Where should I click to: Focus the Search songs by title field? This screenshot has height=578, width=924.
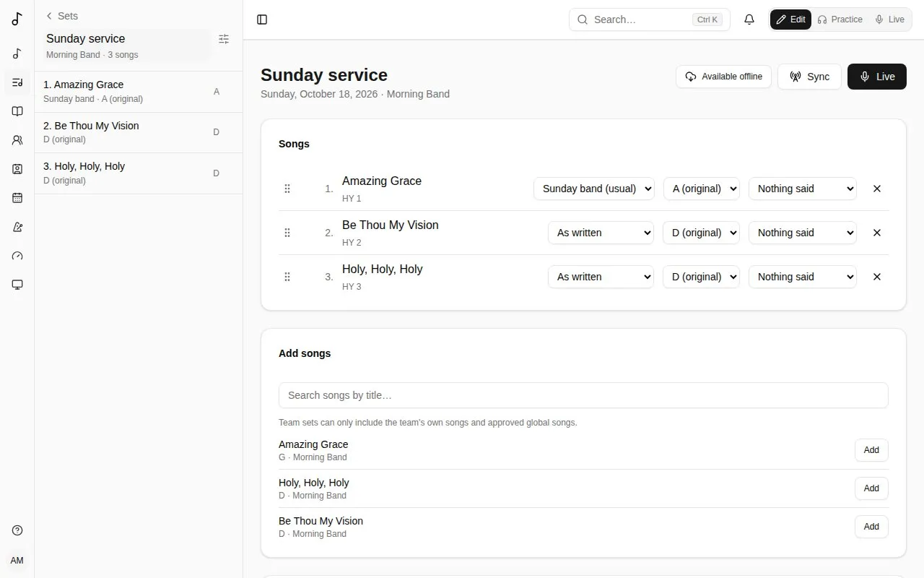pos(583,395)
